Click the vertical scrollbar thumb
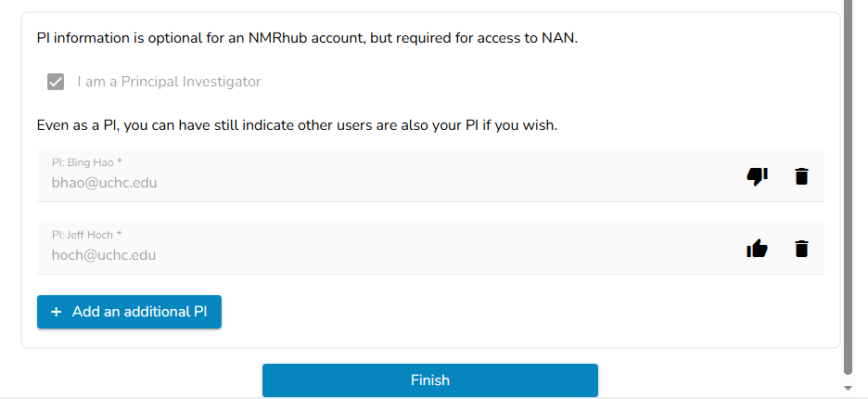The height and width of the screenshot is (399, 868). (848, 183)
